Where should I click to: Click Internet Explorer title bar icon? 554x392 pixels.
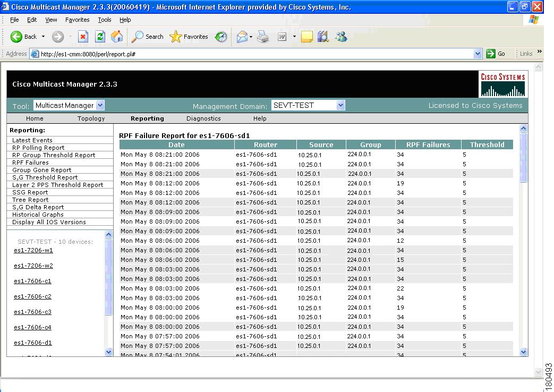point(5,7)
